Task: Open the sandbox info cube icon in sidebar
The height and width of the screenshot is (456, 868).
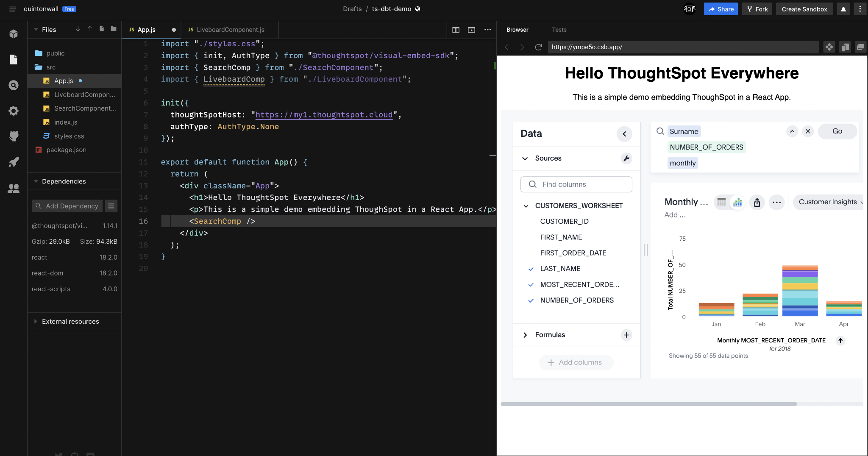Action: coord(14,34)
